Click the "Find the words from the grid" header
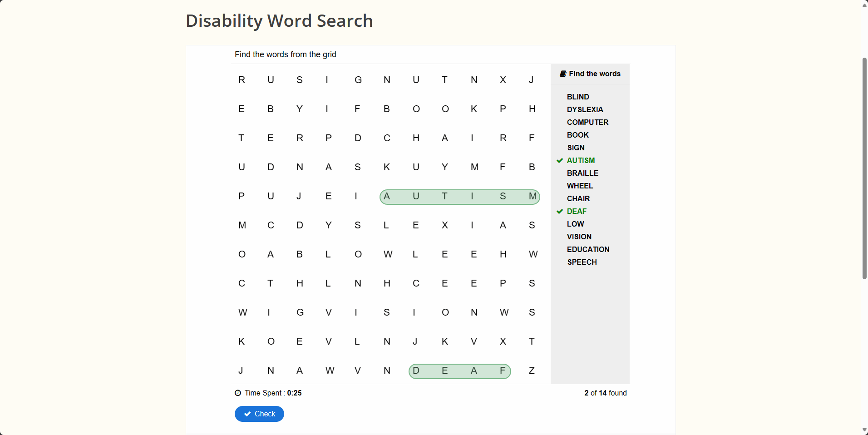This screenshot has width=868, height=435. pyautogui.click(x=285, y=54)
